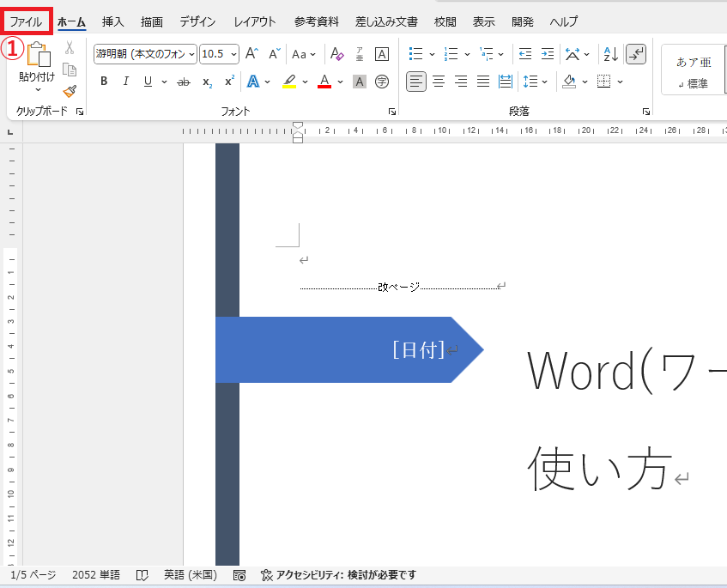Viewport: 727px width, 588px height.
Task: Expand the 貼り付け options arrow
Action: pyautogui.click(x=38, y=90)
